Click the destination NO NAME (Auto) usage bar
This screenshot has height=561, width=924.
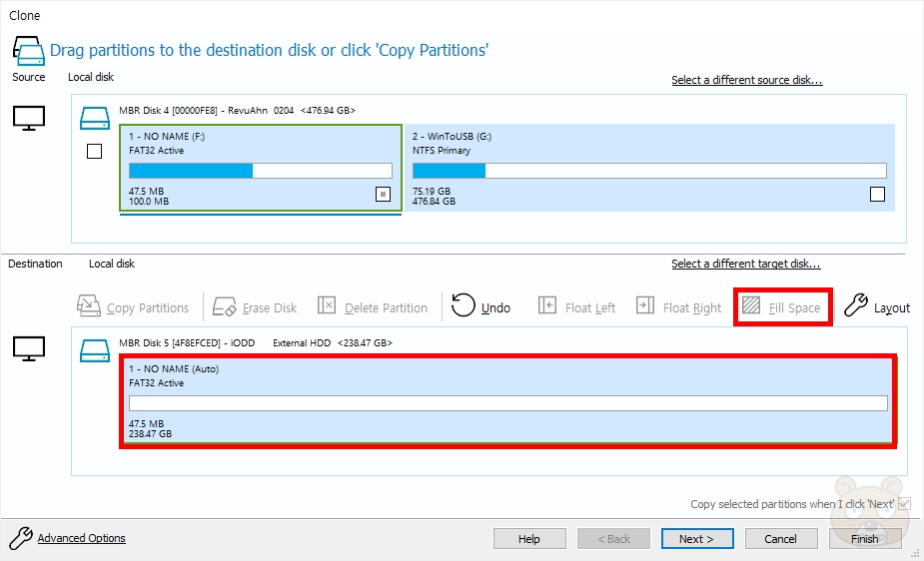pyautogui.click(x=508, y=403)
